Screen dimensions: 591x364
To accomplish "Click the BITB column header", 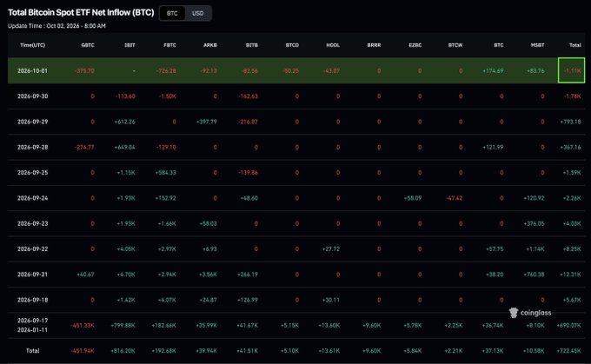I will coord(252,45).
